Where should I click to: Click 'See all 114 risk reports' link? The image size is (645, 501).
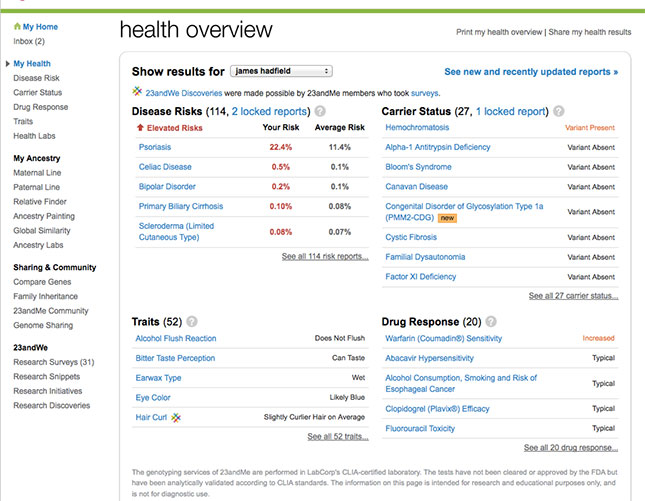pos(325,257)
